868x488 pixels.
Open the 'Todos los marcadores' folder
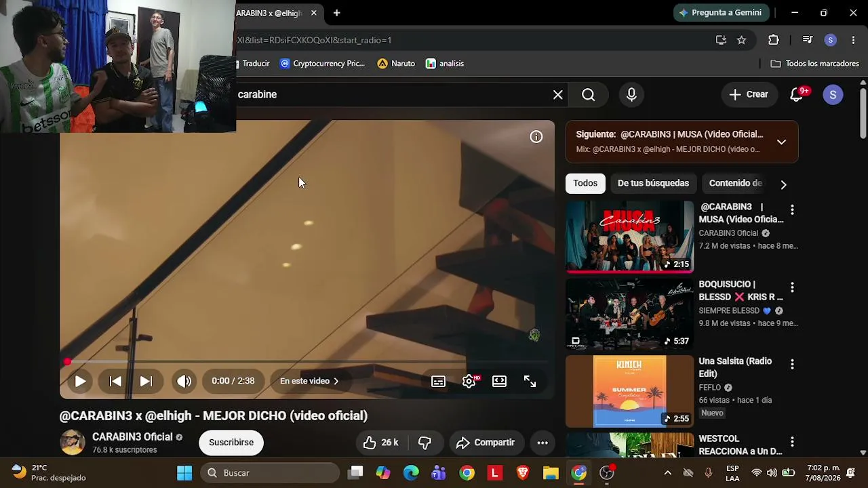tap(815, 64)
